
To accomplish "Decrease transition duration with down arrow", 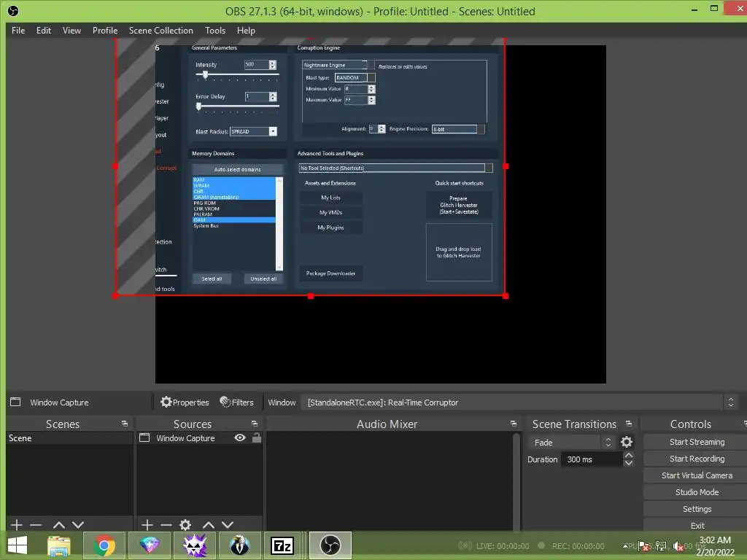I will coord(629,463).
